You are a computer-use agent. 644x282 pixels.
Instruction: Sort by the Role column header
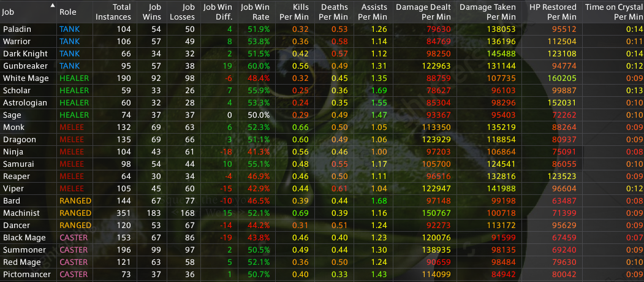click(x=75, y=12)
